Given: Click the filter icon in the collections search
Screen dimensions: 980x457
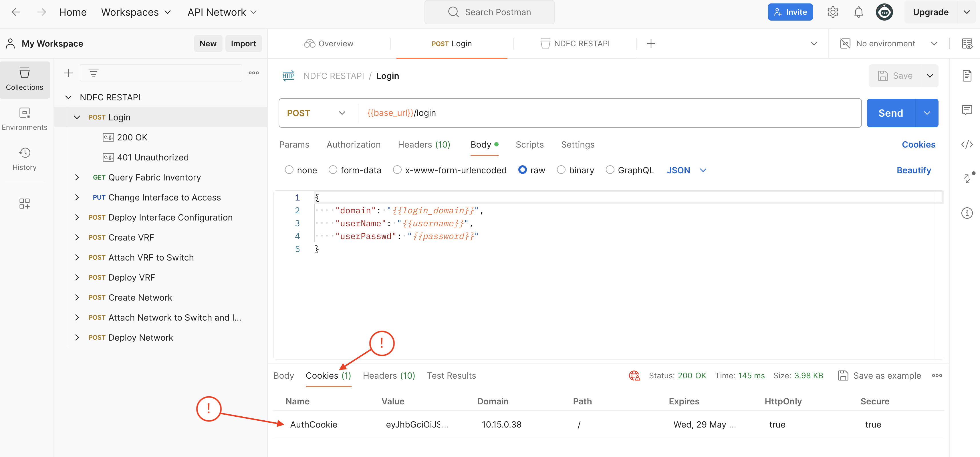Looking at the screenshot, I should pyautogui.click(x=93, y=73).
